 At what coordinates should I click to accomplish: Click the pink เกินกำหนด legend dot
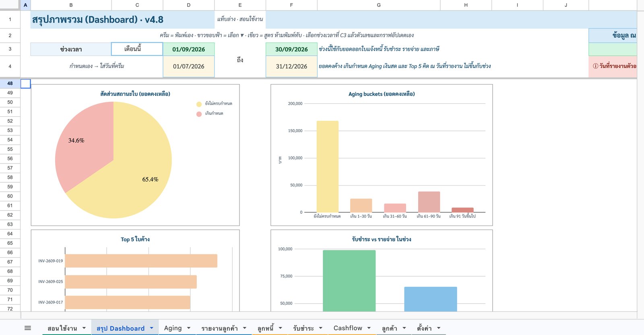coord(199,114)
